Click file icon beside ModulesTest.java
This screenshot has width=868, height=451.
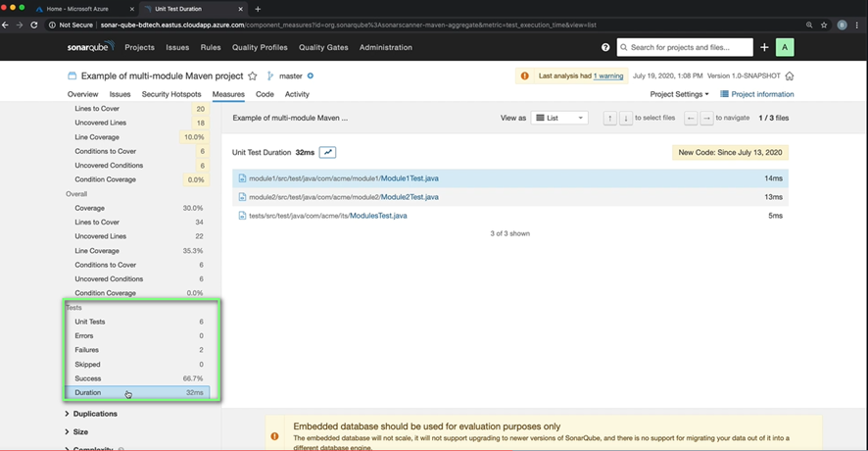click(x=242, y=216)
